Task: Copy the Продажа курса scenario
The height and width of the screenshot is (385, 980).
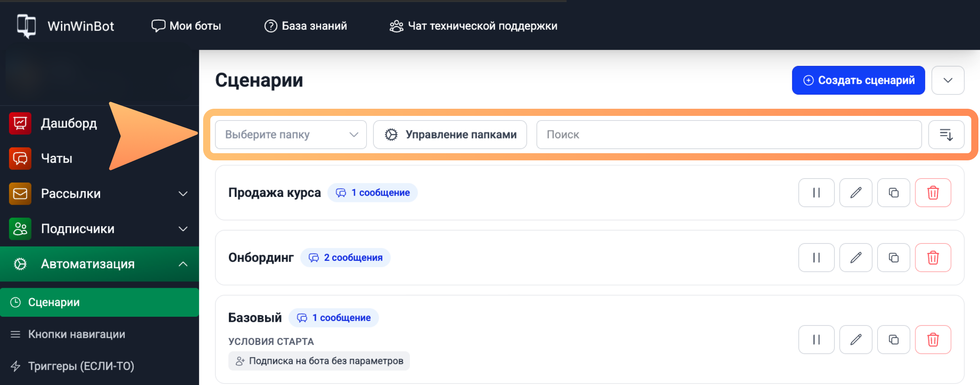Action: pyautogui.click(x=893, y=193)
